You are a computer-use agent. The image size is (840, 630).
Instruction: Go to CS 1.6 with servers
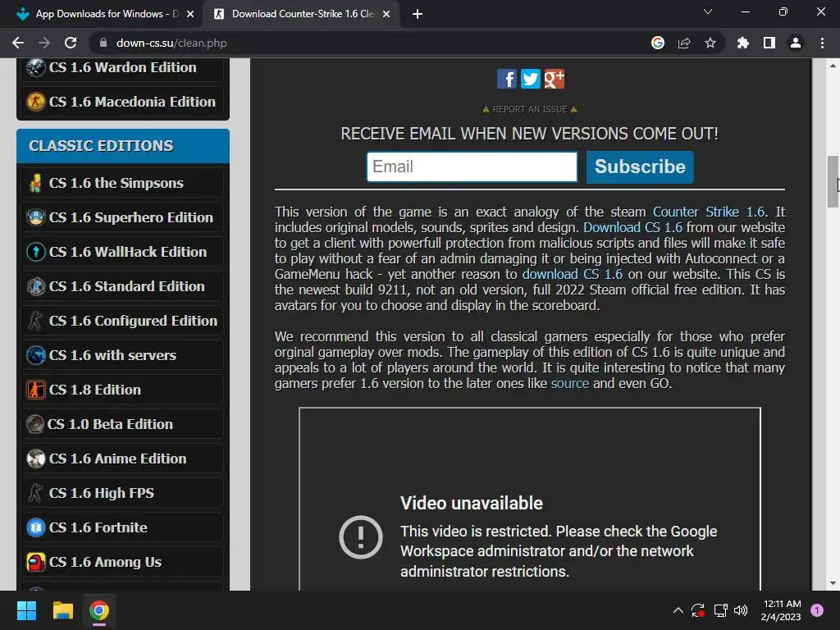123,355
